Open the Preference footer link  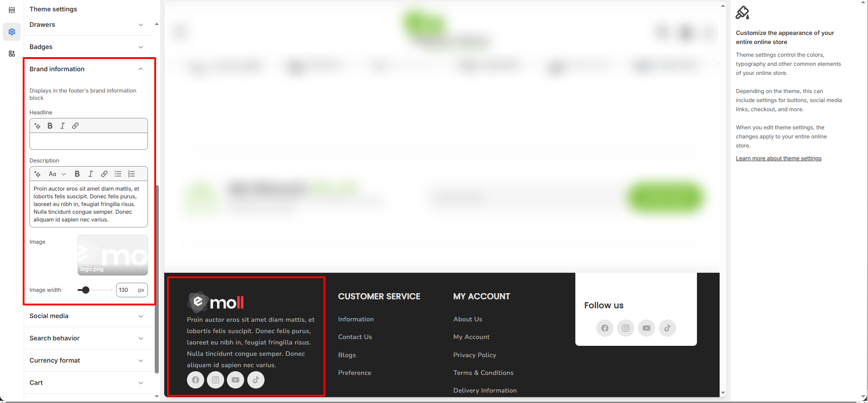click(x=354, y=373)
